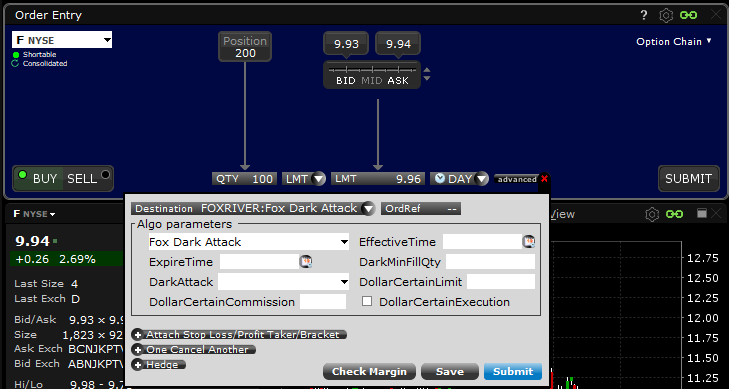Click price slider up arrow
The image size is (729, 389).
click(x=427, y=71)
